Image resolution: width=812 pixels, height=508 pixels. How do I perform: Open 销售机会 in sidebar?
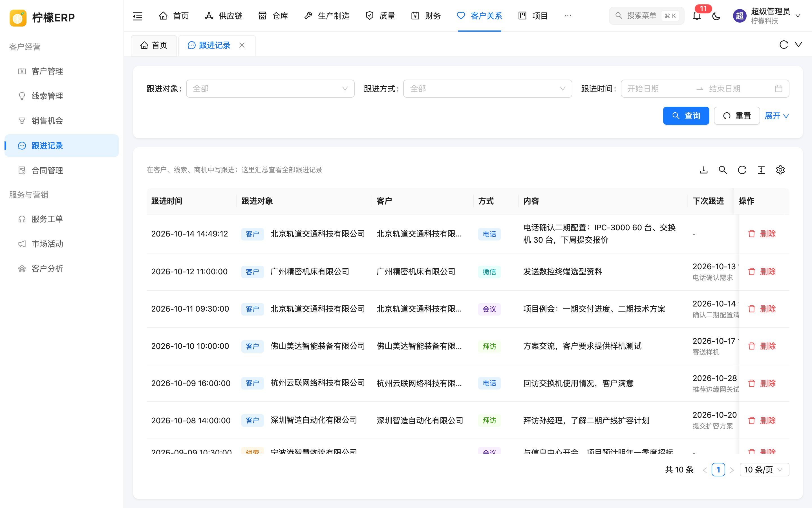62,121
